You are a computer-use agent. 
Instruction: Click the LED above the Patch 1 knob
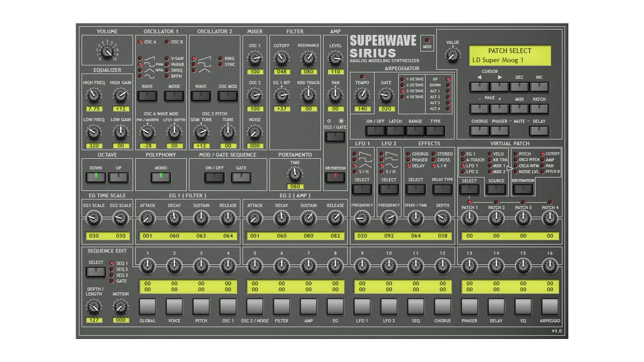[x=469, y=202]
